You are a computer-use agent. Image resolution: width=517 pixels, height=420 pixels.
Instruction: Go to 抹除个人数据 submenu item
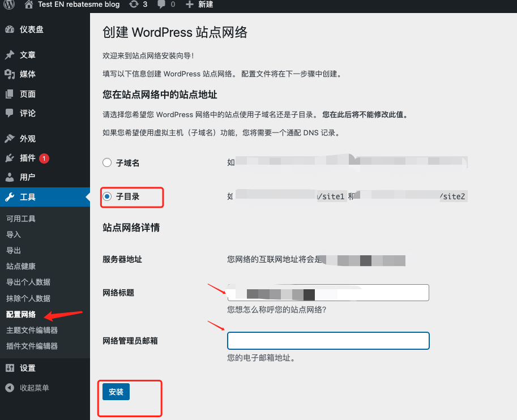(x=28, y=298)
